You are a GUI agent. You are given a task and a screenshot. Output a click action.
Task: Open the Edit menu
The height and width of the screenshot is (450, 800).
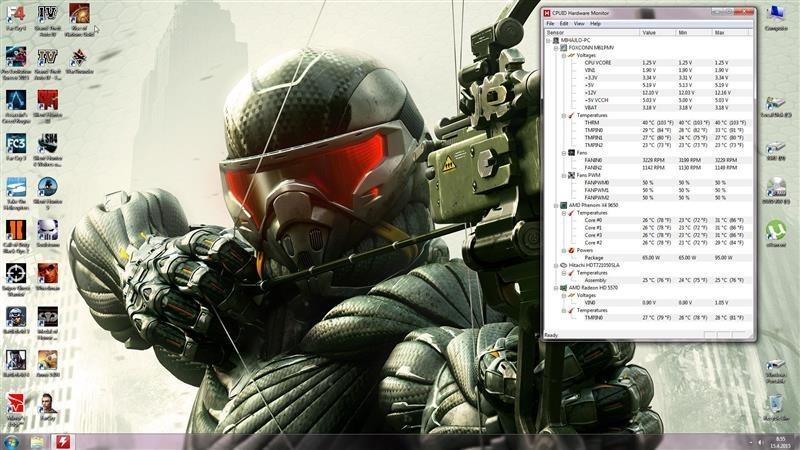pyautogui.click(x=564, y=23)
